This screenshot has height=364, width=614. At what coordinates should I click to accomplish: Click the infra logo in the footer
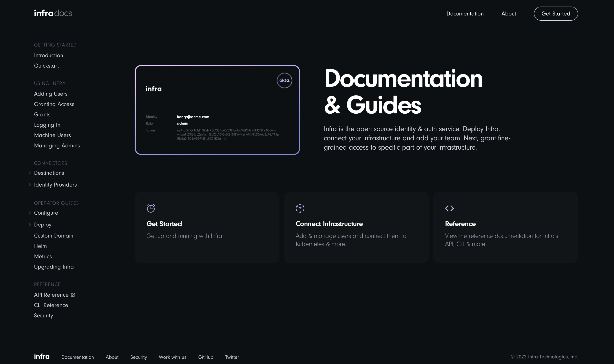(x=42, y=356)
